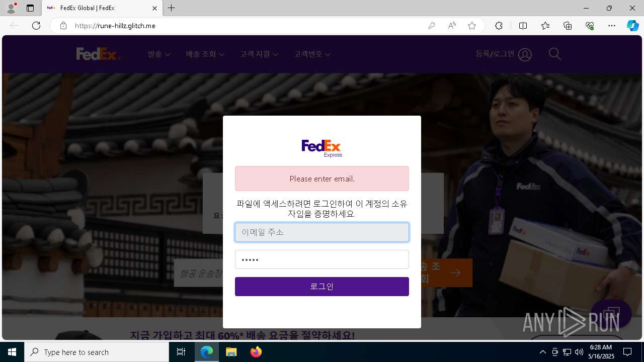This screenshot has width=644, height=362.
Task: Start Read aloud from address bar
Action: (x=452, y=26)
